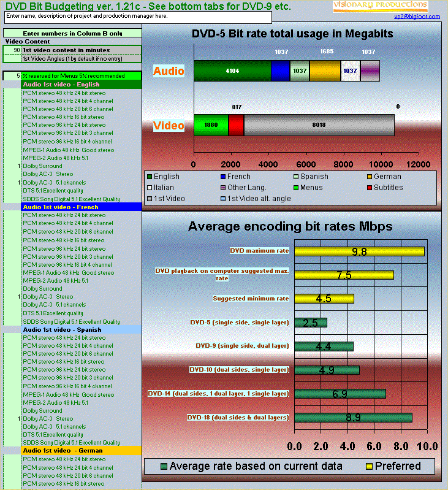Click PCM 96 kHz 16 bit 4 channel under French
Image resolution: width=448 pixels, height=490 pixels.
point(67,265)
